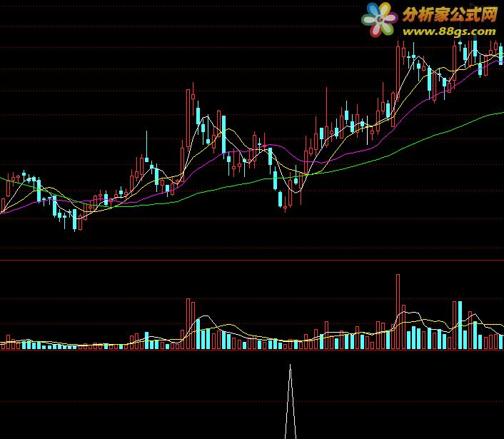504x439 pixels.
Task: Click the white signal spike in bottom indicator panel
Action: click(x=291, y=402)
